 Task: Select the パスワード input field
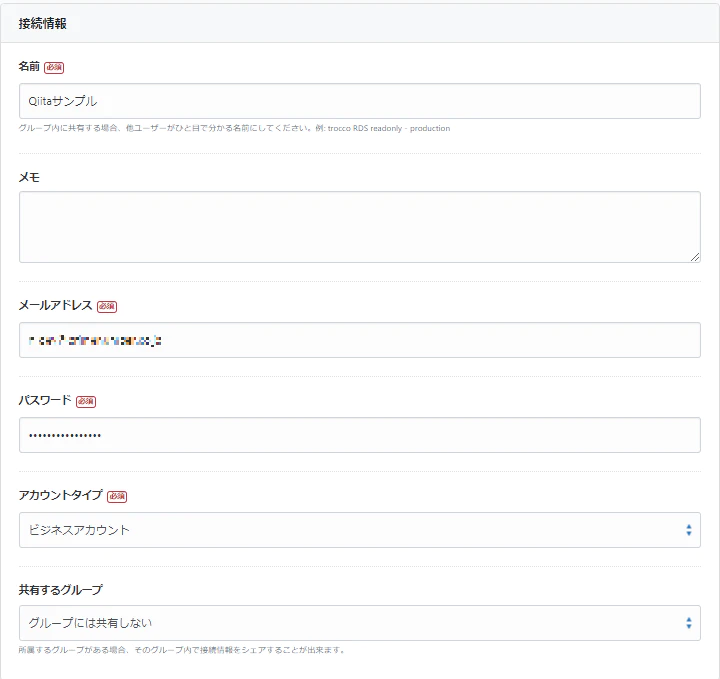pyautogui.click(x=359, y=435)
